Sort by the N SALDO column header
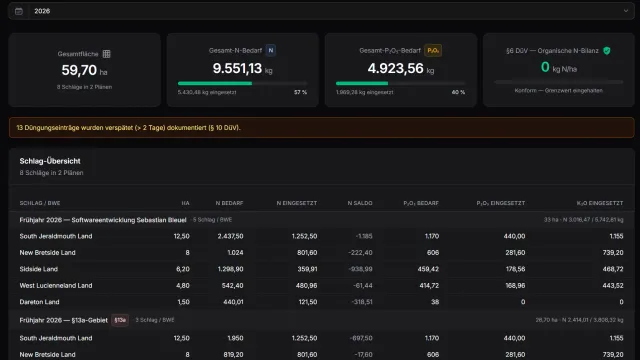This screenshot has width=640, height=360. point(360,203)
